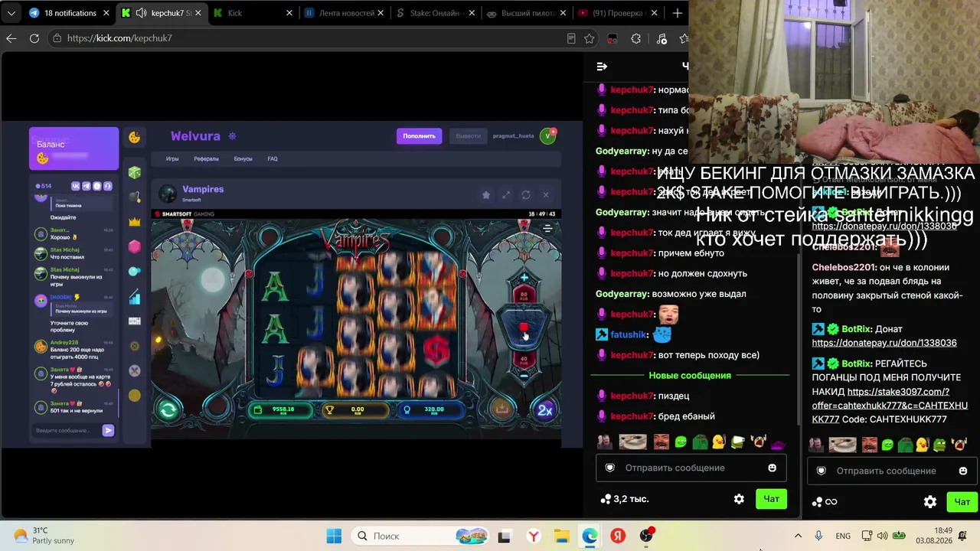This screenshot has width=980, height=551.
Task: Open the Windows Start menu
Action: pos(334,536)
